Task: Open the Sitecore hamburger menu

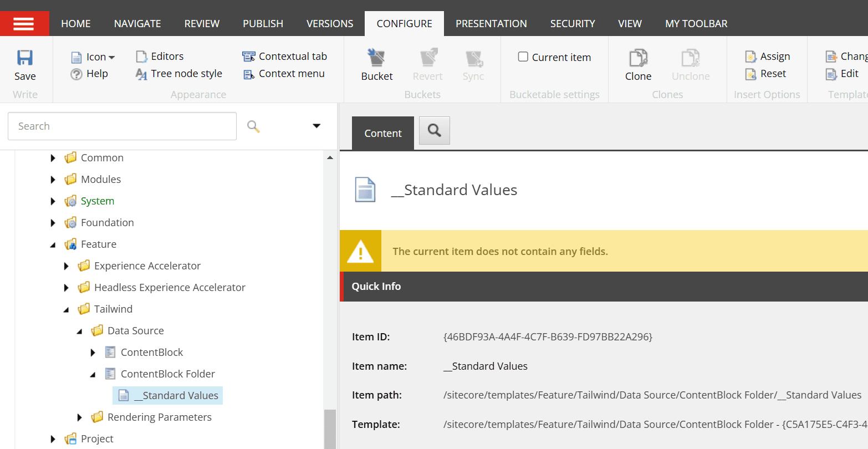Action: pyautogui.click(x=24, y=24)
